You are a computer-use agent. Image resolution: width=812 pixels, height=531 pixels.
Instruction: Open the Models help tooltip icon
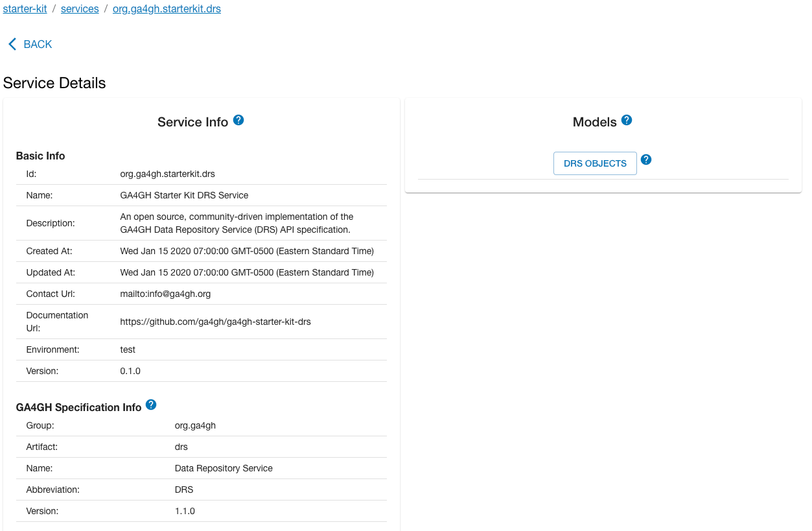pos(626,119)
